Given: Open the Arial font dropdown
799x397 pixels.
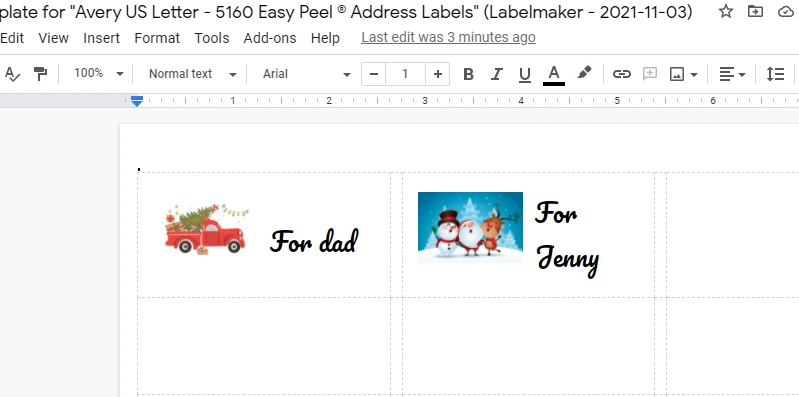Looking at the screenshot, I should coord(306,74).
